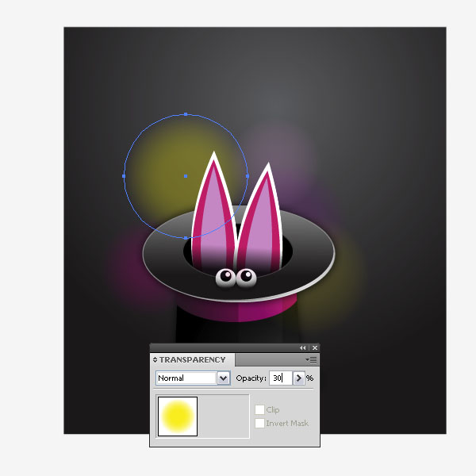Click the right anchor point of selected circle
Image resolution: width=476 pixels, height=476 pixels.
click(248, 176)
